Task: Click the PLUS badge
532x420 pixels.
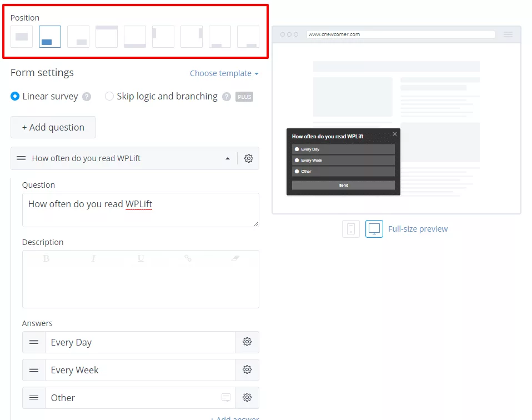Action: coord(244,97)
